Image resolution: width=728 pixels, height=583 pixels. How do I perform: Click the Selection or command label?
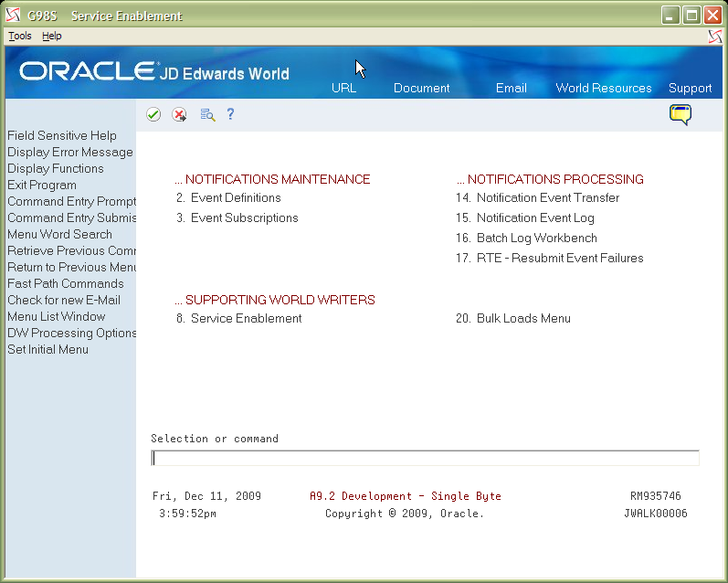tap(215, 439)
